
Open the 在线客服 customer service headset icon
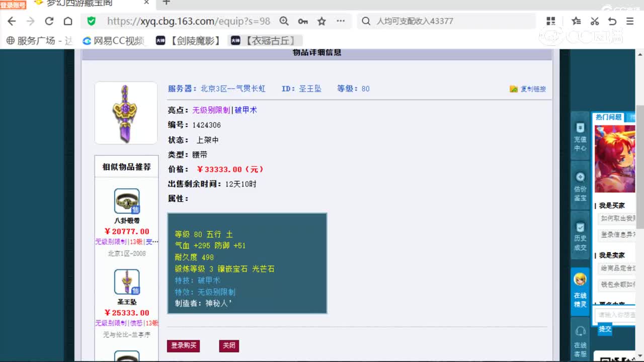580,342
